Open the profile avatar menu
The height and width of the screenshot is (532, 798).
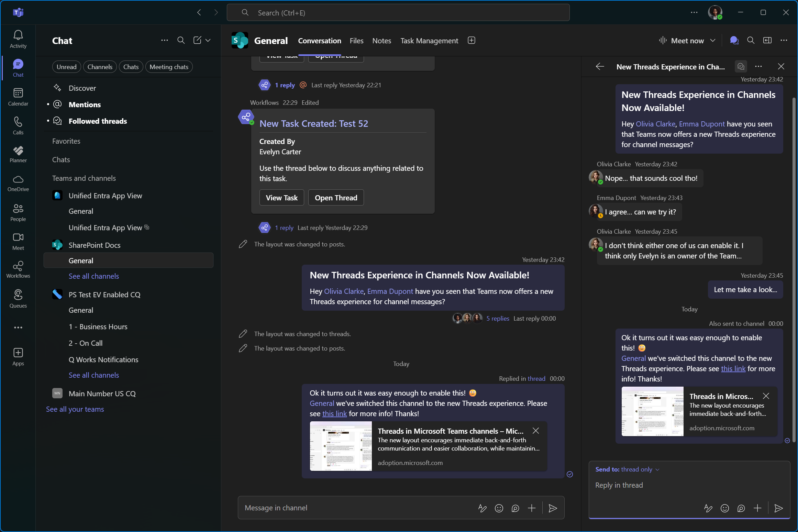click(x=715, y=12)
